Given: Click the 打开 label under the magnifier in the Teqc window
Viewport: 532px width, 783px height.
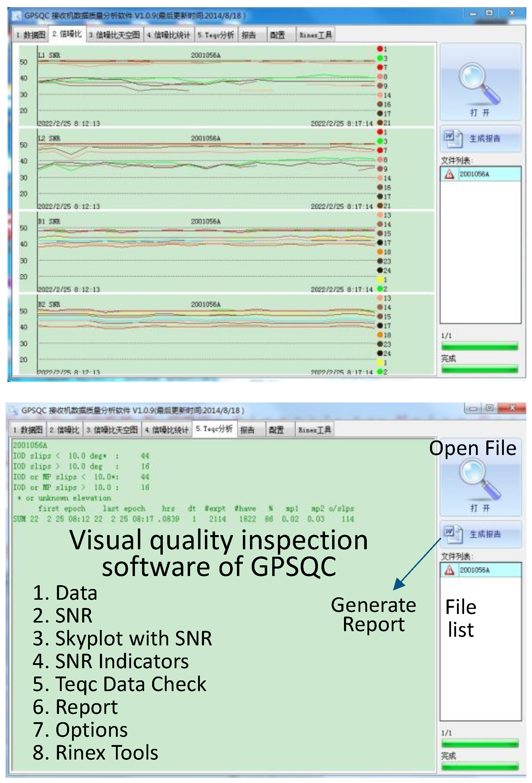Looking at the screenshot, I should tap(480, 508).
